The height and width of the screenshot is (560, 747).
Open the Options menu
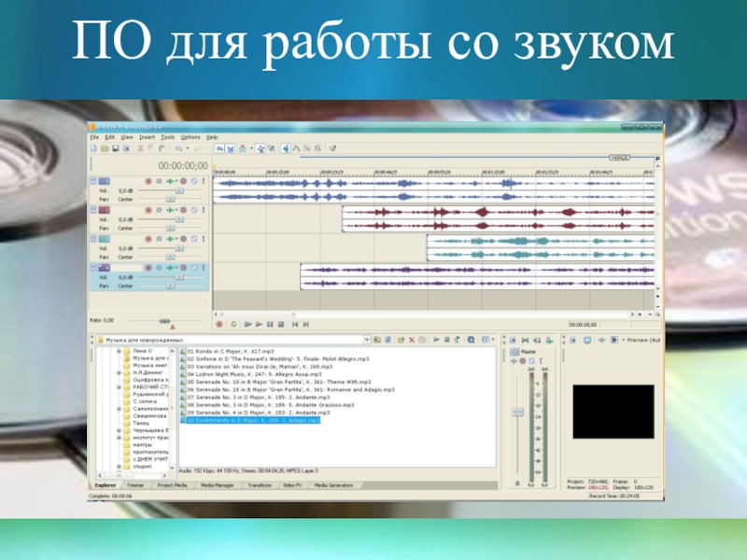190,136
